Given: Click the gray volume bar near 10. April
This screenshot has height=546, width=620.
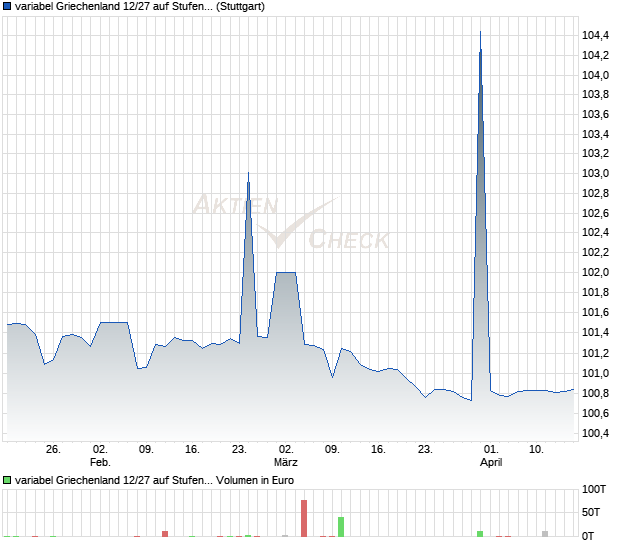Looking at the screenshot, I should pyautogui.click(x=545, y=534).
